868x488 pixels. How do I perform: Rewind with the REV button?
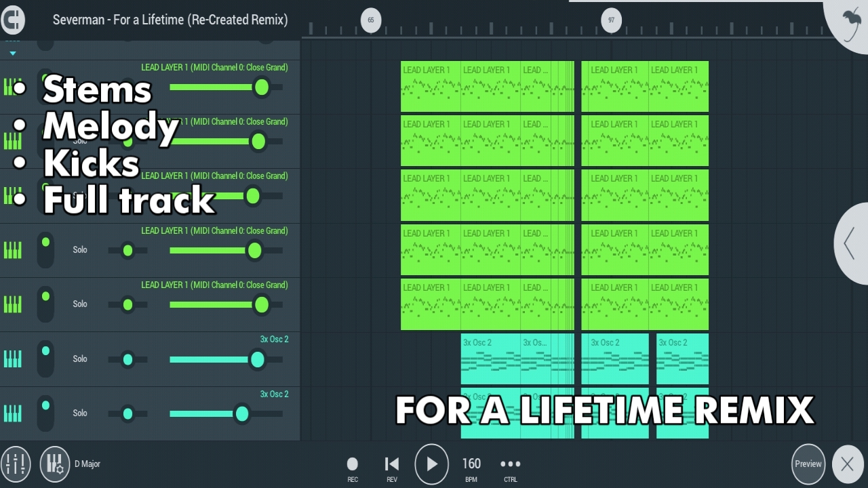(x=392, y=468)
